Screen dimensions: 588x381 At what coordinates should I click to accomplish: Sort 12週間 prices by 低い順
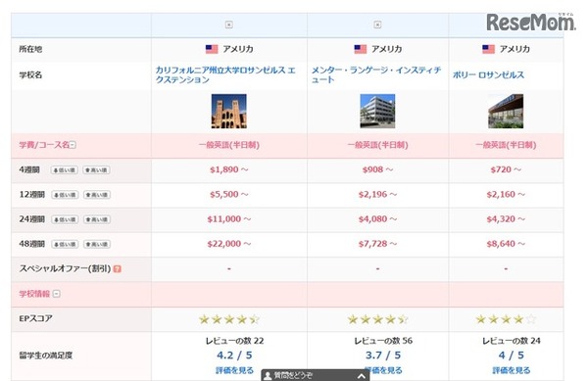[65, 195]
